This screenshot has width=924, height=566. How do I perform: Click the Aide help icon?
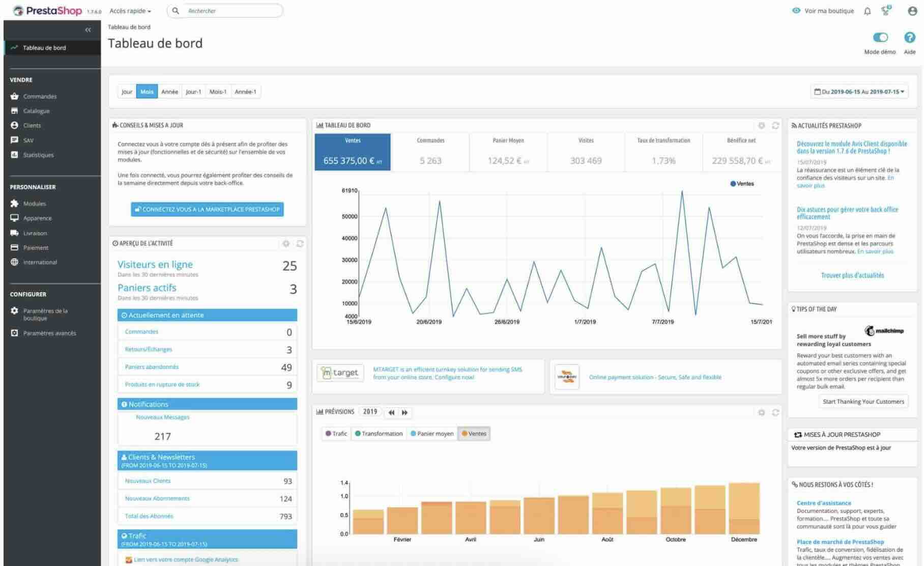(x=909, y=38)
